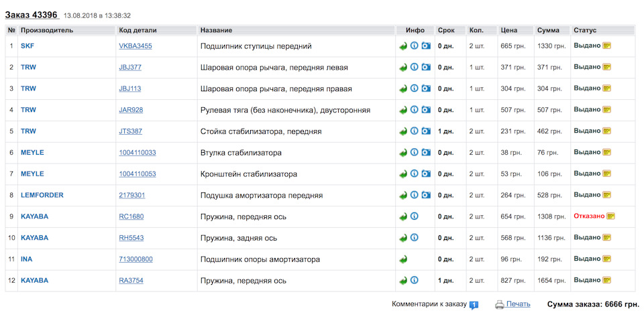The width and height of the screenshot is (644, 317).
Task: Open manufacturer link LEMFORDER
Action: click(x=42, y=195)
